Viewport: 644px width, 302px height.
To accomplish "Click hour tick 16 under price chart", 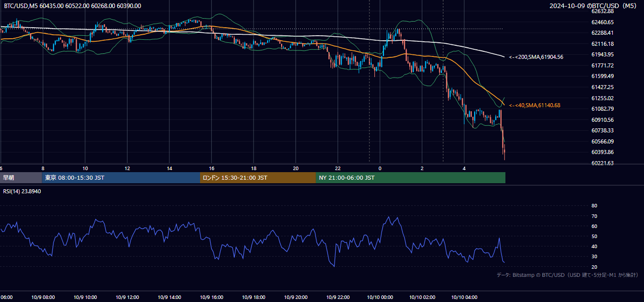I will [x=212, y=168].
